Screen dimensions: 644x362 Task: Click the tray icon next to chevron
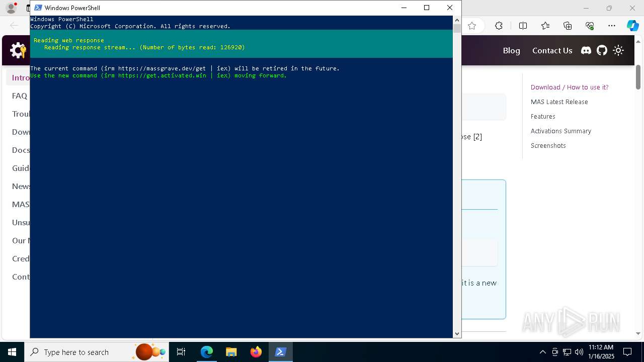click(x=555, y=352)
